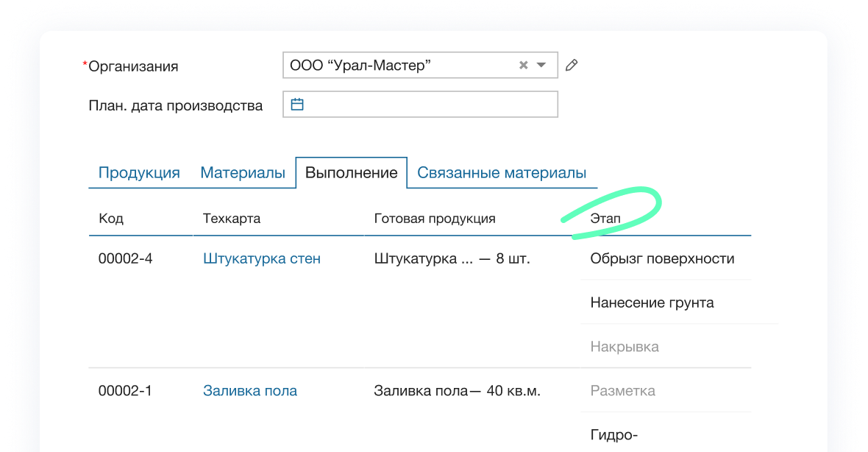Select the Гидро- stage row
The image size is (868, 452).
614,435
